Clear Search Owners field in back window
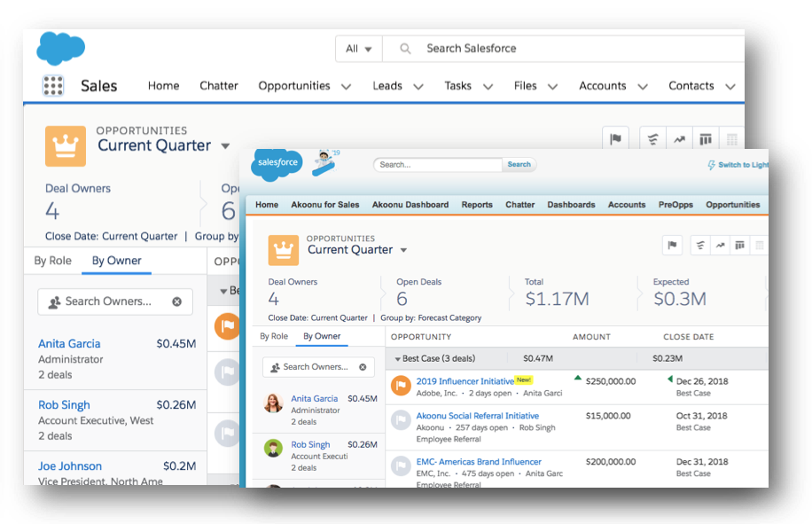The image size is (812, 524). (x=177, y=301)
